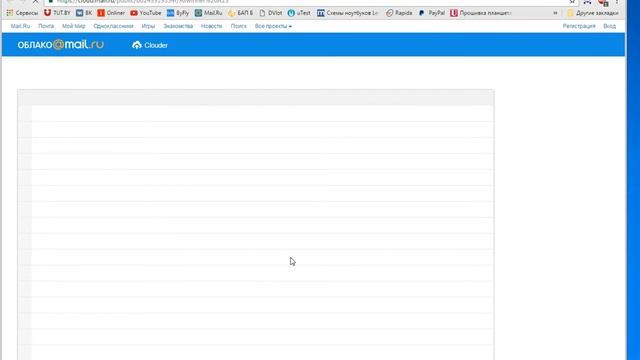Open the Onliner bookmark
Viewport: 640px width, 360px height.
[x=111, y=13]
